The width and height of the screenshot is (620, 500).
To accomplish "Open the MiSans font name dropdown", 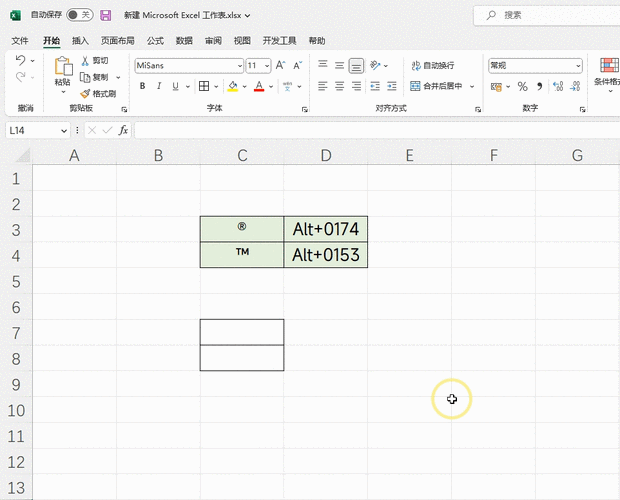I will pyautogui.click(x=240, y=66).
